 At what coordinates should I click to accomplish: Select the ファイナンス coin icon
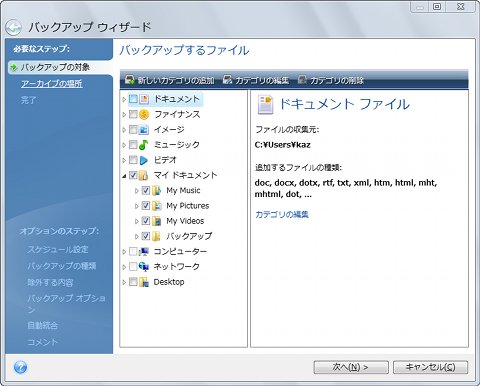click(x=144, y=114)
